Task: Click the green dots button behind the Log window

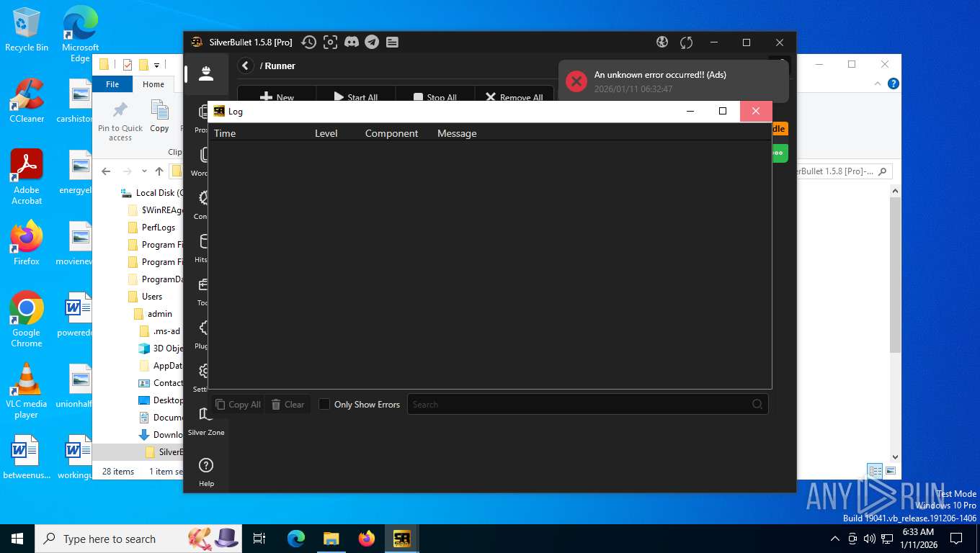Action: pyautogui.click(x=780, y=153)
